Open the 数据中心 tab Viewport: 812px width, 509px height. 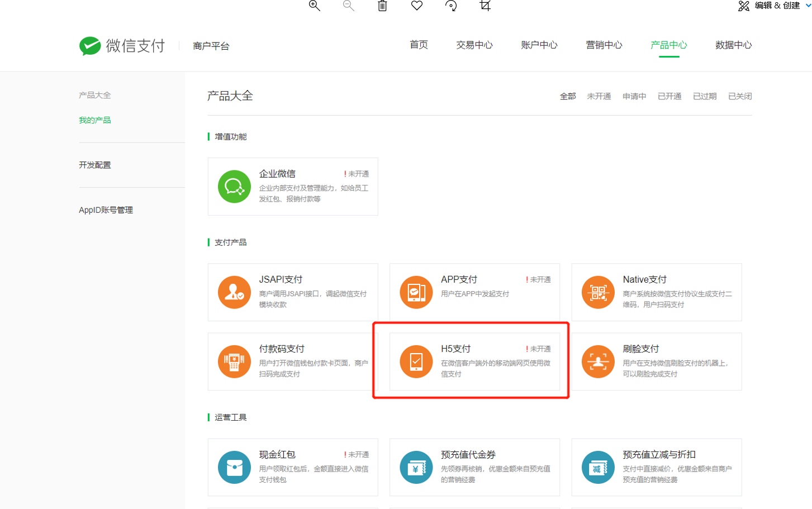[734, 45]
